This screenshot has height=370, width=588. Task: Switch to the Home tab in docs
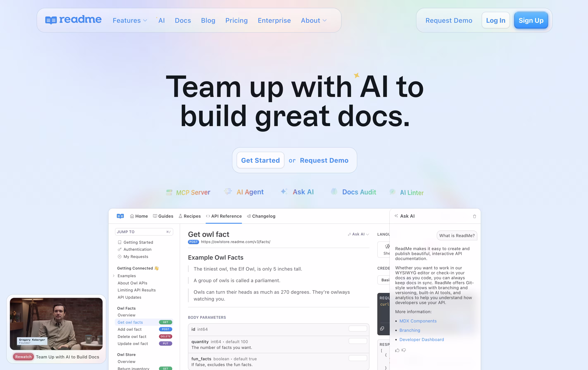(x=139, y=216)
